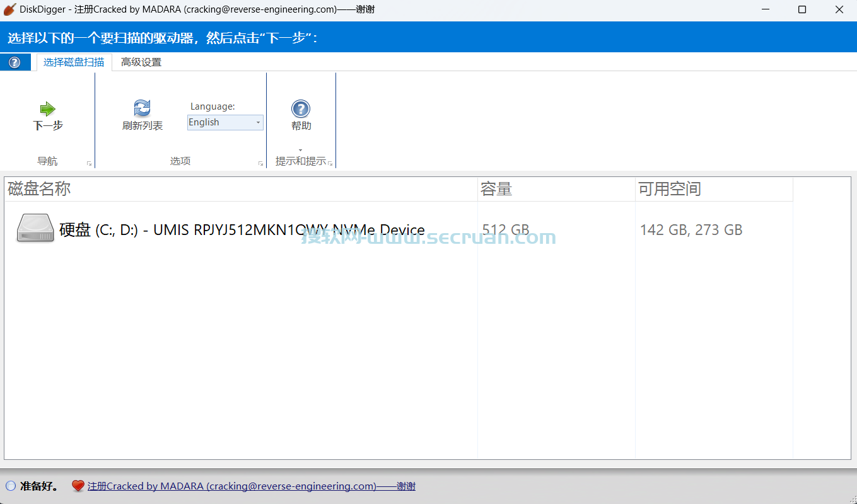The height and width of the screenshot is (504, 857).
Task: Open the Language dropdown showing English
Action: 225,122
